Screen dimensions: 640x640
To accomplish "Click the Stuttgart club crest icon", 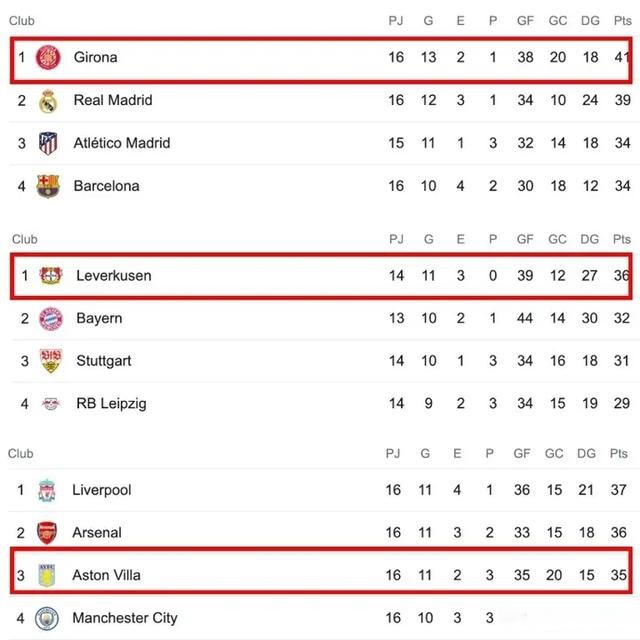I will click(x=51, y=361).
